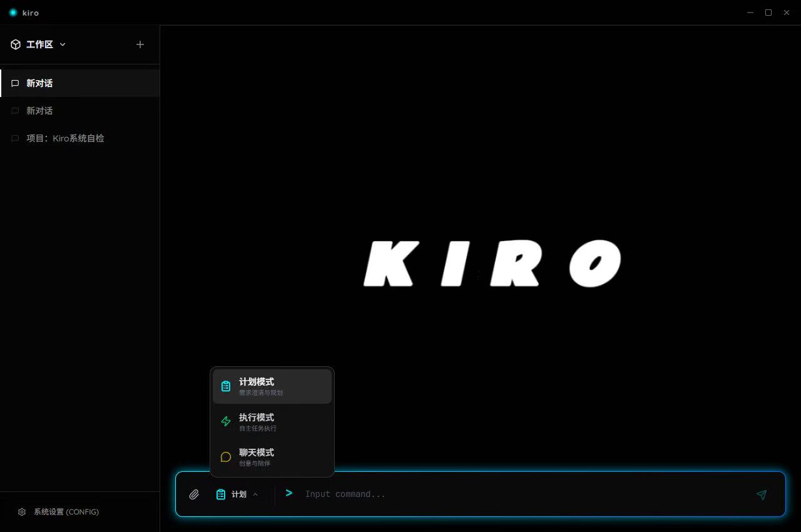This screenshot has width=801, height=532.
Task: Click the settings gear icon in sidebar
Action: point(22,512)
